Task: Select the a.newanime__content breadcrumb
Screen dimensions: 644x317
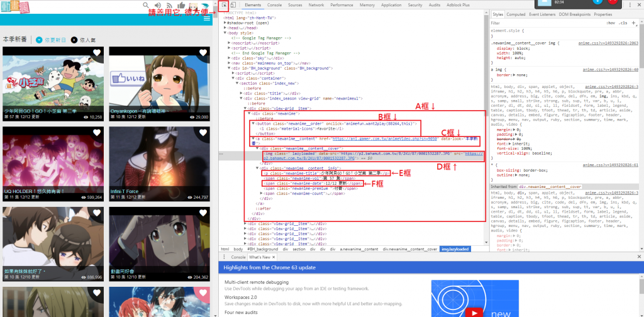Action: coord(359,249)
